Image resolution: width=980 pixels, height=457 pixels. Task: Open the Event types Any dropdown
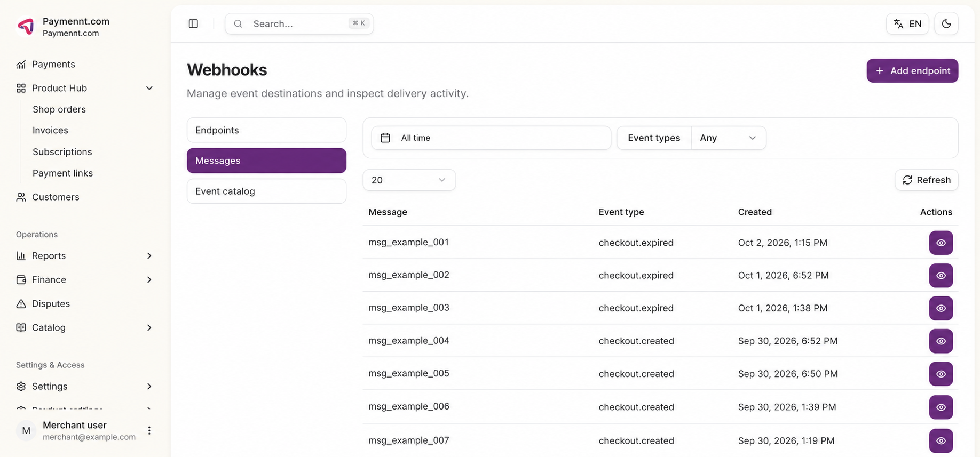tap(729, 138)
